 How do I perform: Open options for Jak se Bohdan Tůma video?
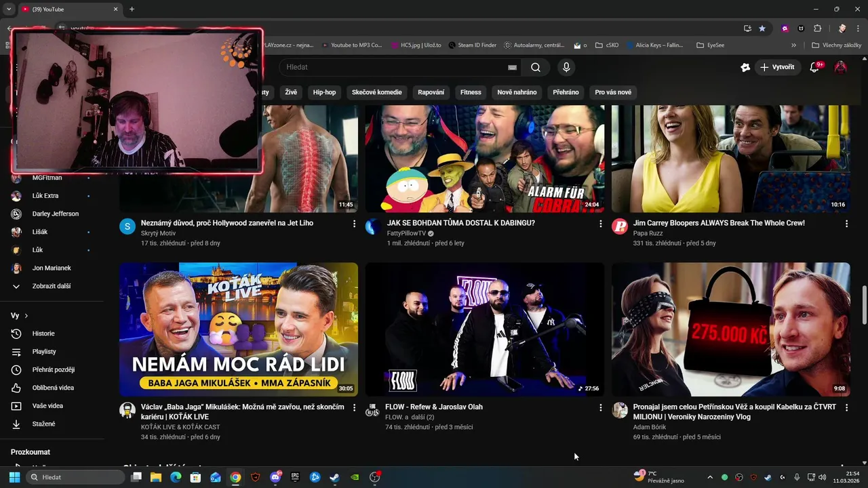tap(600, 224)
